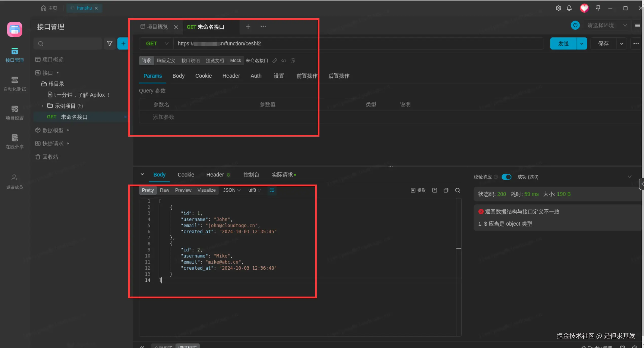Switch to the Header request tab
The height and width of the screenshot is (348, 644).
(x=231, y=76)
